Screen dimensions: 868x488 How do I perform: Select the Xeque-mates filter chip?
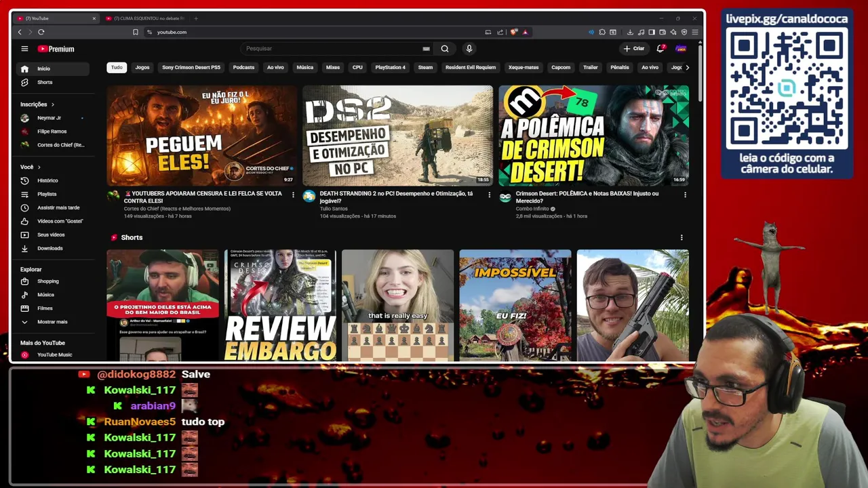(x=524, y=67)
